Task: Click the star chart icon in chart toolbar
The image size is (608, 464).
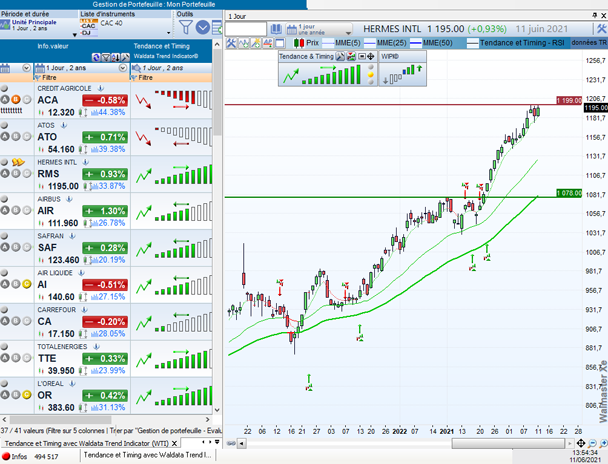Action: point(256,43)
